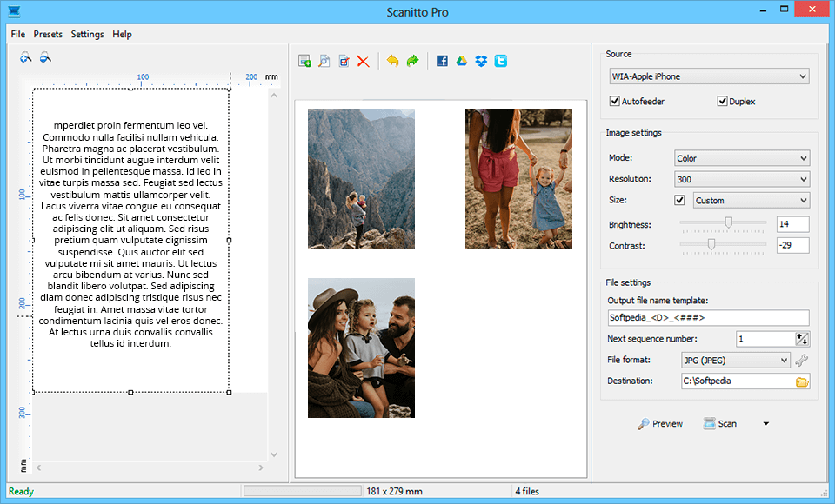Click preview pane scroll down arrow
Image resolution: width=835 pixels, height=504 pixels.
pos(274,454)
